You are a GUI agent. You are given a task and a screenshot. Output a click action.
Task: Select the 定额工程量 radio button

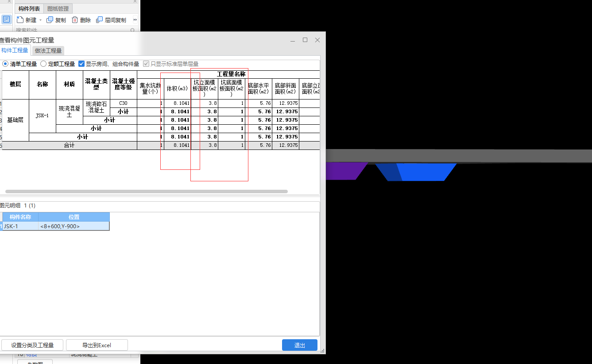[x=43, y=64]
